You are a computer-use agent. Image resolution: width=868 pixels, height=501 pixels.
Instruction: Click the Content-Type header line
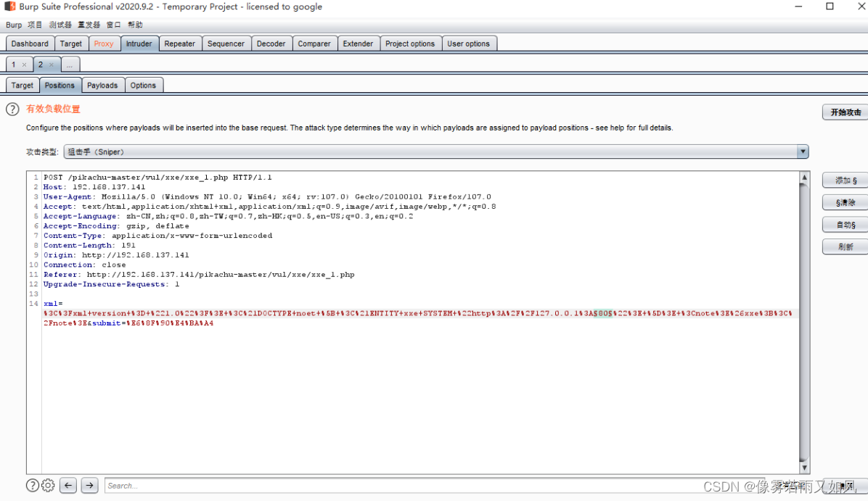pos(157,236)
